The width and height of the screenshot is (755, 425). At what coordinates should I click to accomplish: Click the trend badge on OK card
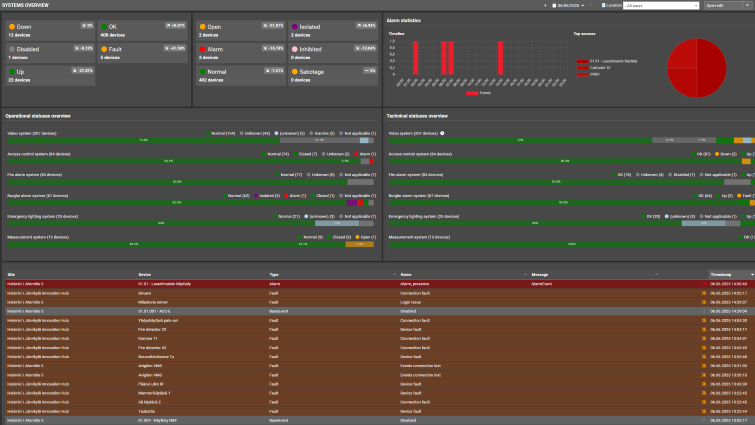[175, 26]
